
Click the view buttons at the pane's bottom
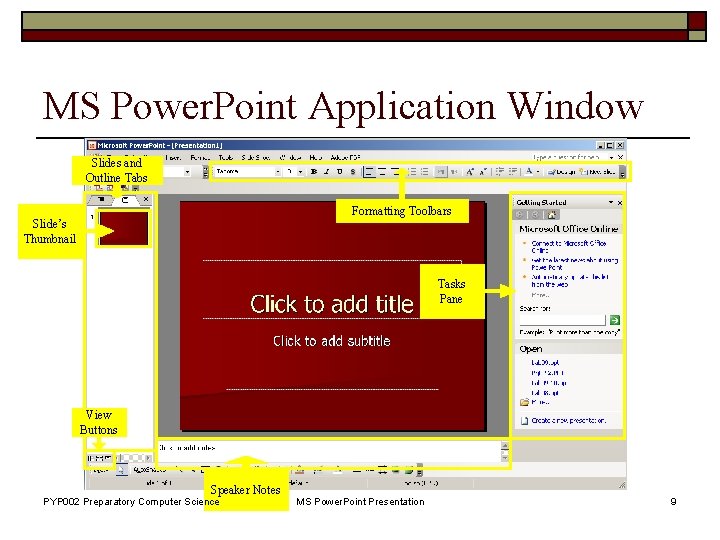[x=99, y=458]
